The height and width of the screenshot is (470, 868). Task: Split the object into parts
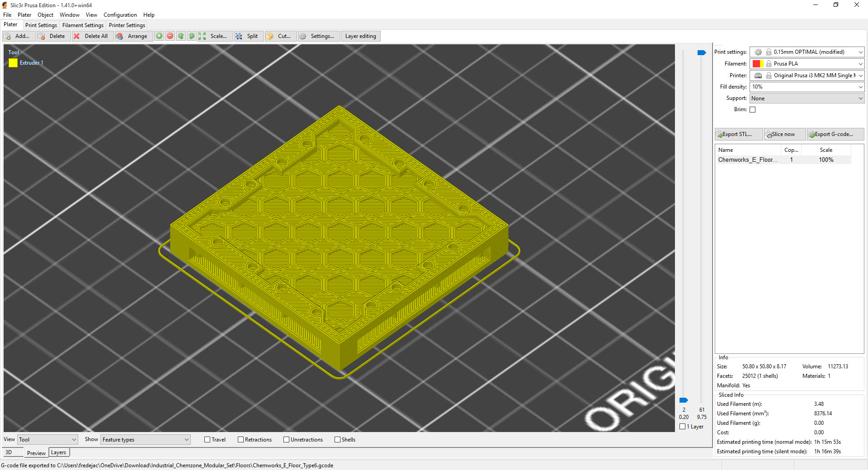tap(248, 36)
